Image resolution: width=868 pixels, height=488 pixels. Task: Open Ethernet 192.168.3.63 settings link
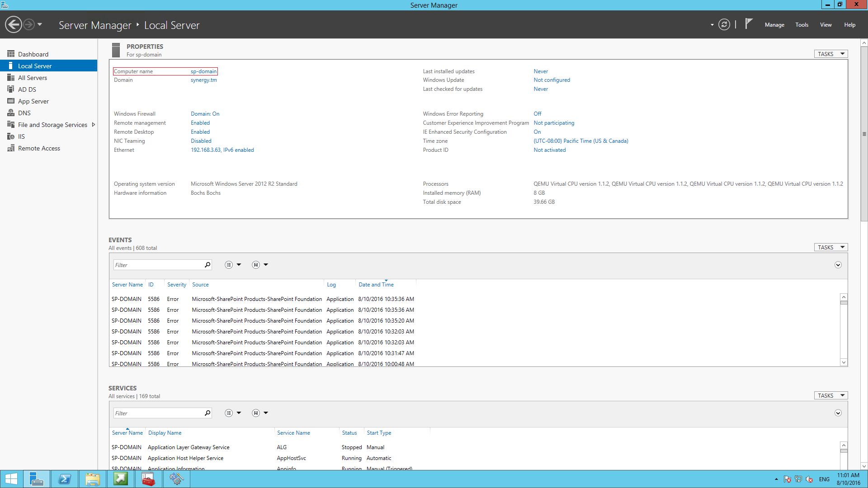click(222, 150)
